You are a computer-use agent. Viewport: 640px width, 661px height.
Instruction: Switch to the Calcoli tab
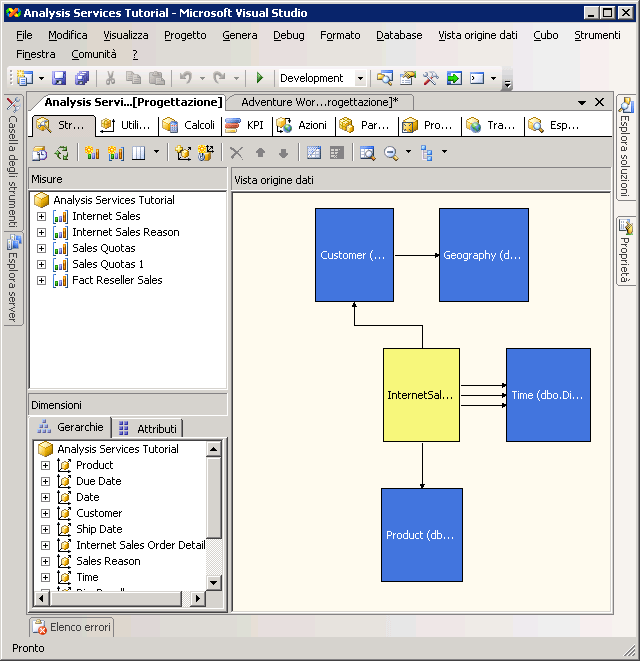[x=189, y=125]
